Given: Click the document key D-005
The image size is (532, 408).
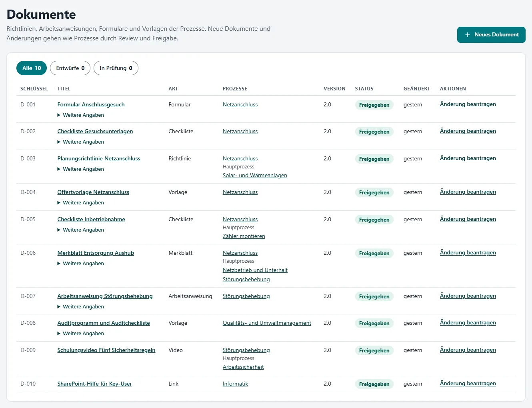Looking at the screenshot, I should [x=28, y=219].
